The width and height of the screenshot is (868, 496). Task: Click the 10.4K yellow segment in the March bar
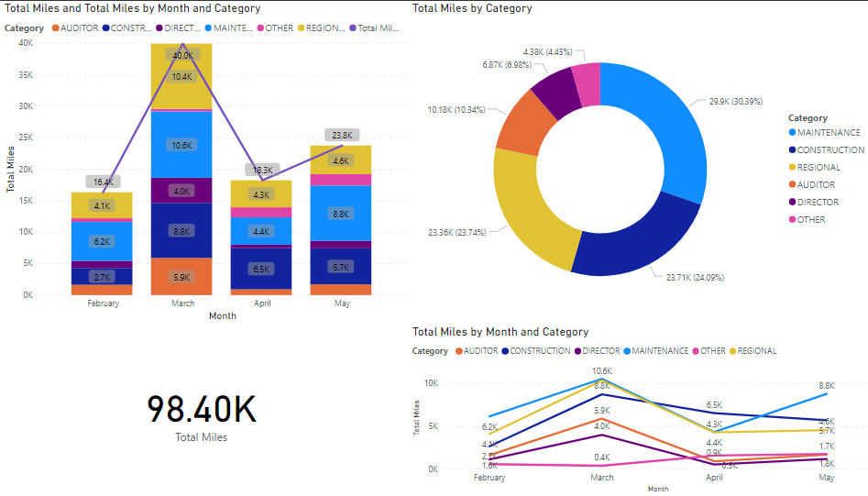[x=181, y=78]
